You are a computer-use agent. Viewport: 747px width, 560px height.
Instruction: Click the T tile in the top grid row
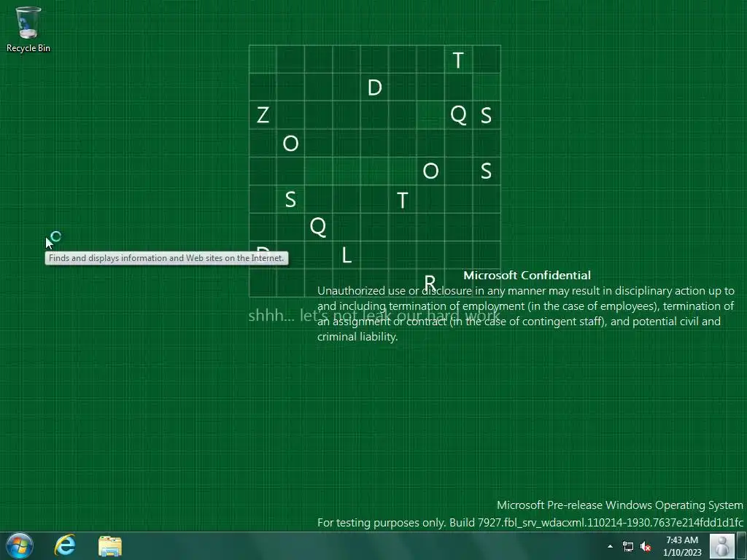tap(458, 60)
